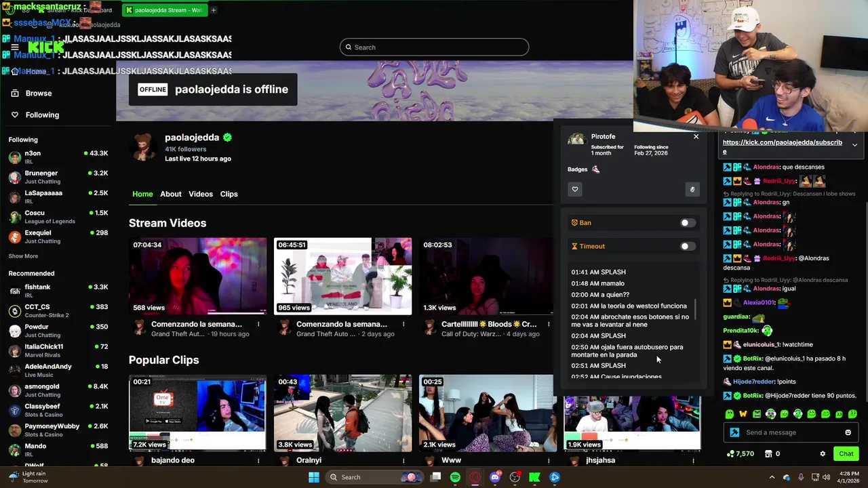The image size is (868, 488).
Task: Click 'la teoria de westcol funciona' log message
Action: click(x=629, y=306)
